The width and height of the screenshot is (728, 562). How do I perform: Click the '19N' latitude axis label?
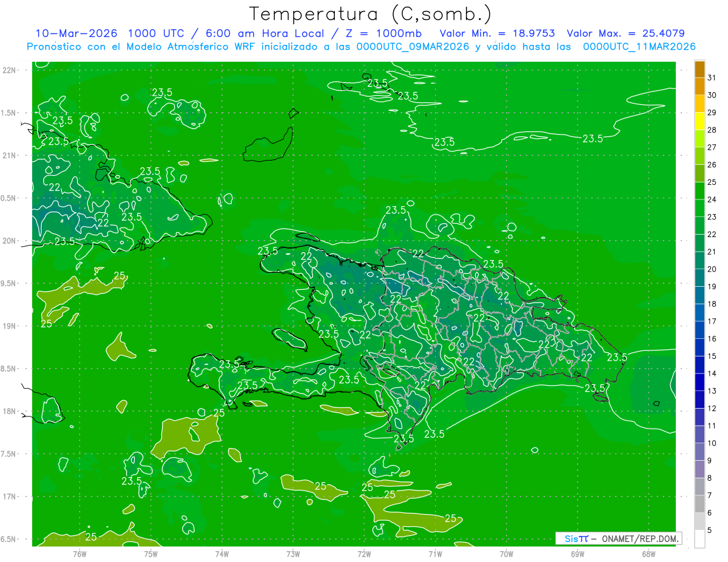pyautogui.click(x=9, y=326)
